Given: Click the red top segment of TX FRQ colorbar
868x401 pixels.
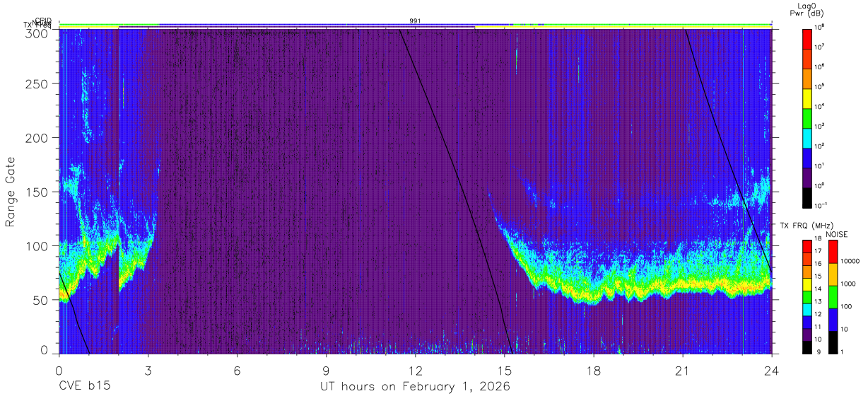Looking at the screenshot, I should tap(807, 246).
